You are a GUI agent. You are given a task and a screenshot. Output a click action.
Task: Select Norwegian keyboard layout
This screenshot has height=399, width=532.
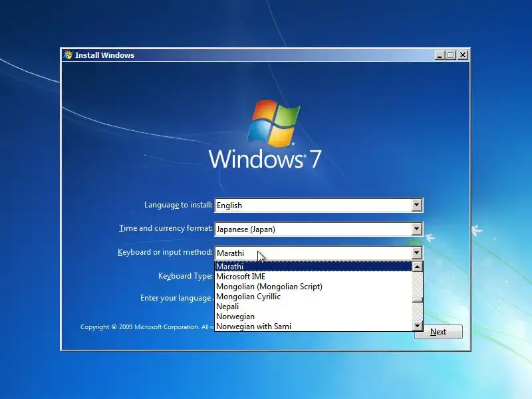pyautogui.click(x=313, y=317)
